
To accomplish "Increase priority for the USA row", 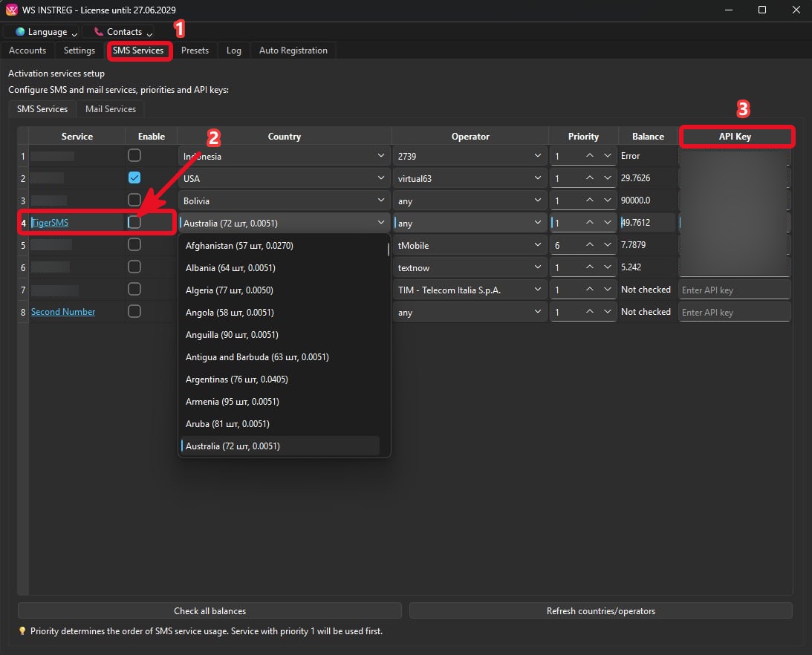I will (589, 177).
